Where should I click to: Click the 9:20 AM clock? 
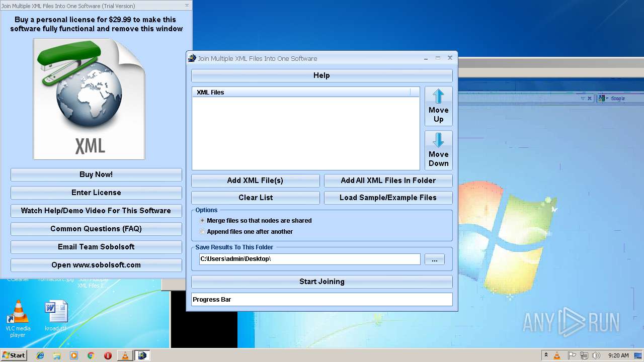(x=618, y=355)
